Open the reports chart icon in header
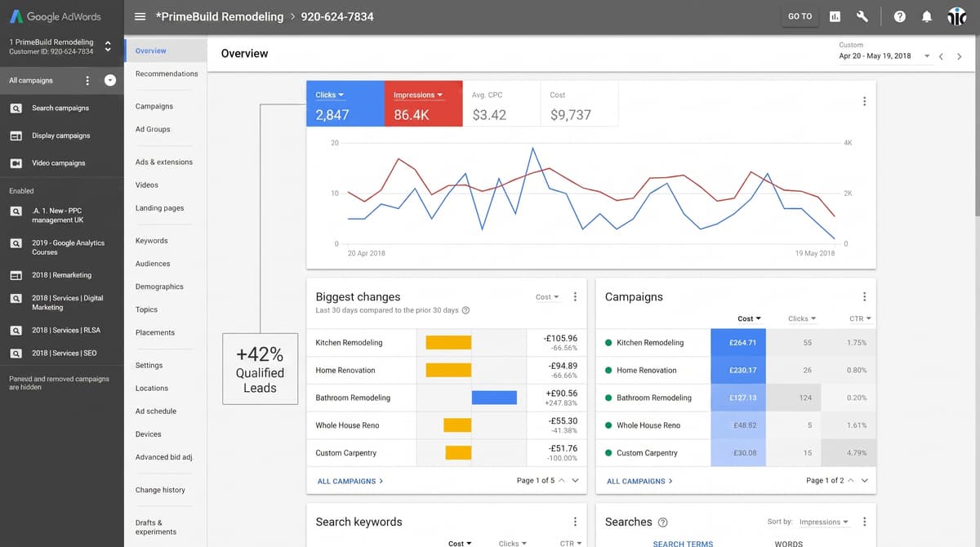The height and width of the screenshot is (547, 980). click(x=835, y=16)
